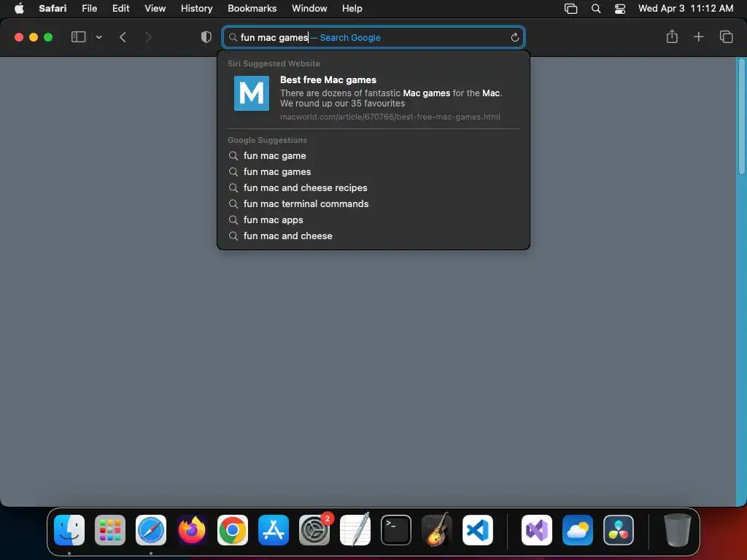Launch Google Chrome from the Dock
The image size is (747, 560).
[x=233, y=530]
